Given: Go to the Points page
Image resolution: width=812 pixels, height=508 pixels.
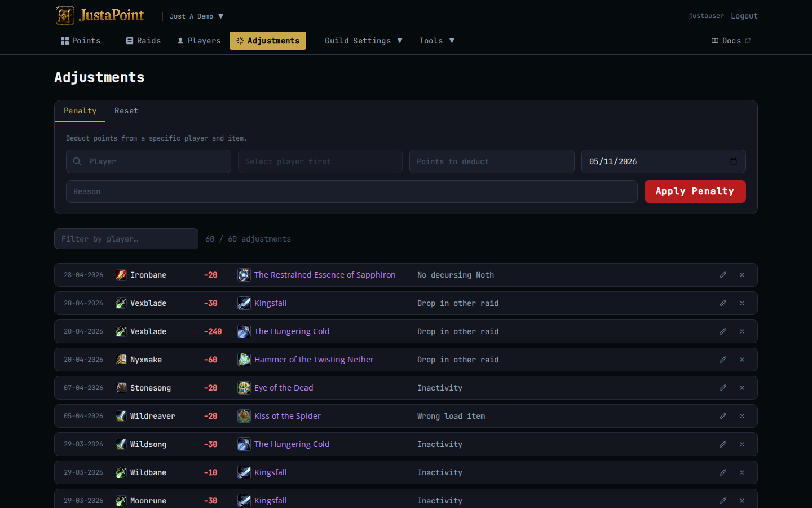Looking at the screenshot, I should [81, 41].
